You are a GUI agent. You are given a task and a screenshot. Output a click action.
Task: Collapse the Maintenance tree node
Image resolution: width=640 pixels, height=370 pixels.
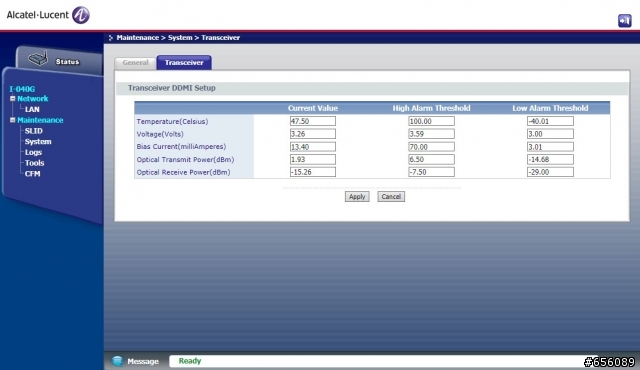(x=13, y=120)
